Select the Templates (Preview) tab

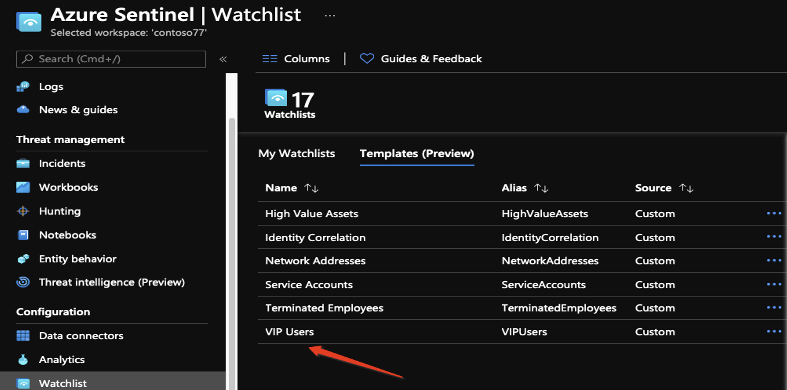point(417,154)
